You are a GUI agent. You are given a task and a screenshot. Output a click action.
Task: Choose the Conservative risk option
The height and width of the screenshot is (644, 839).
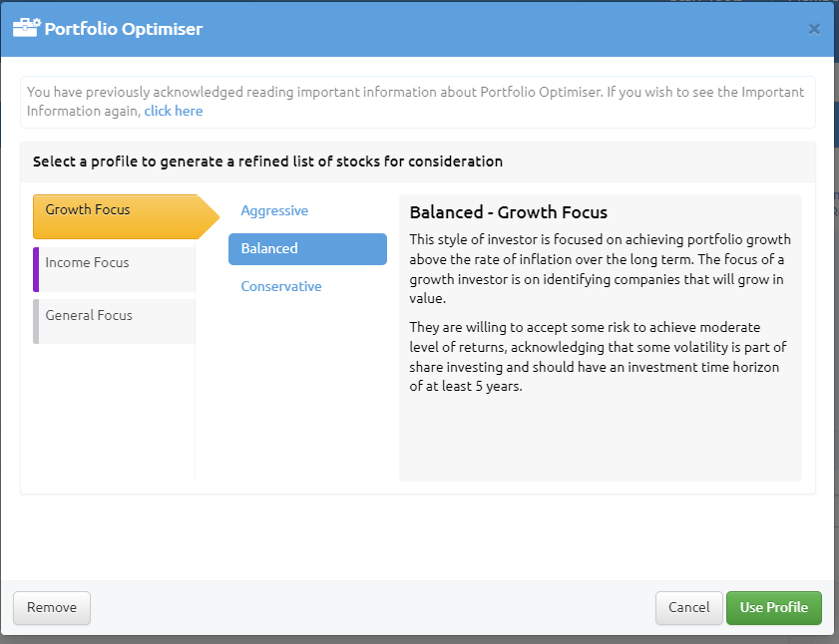tap(281, 286)
